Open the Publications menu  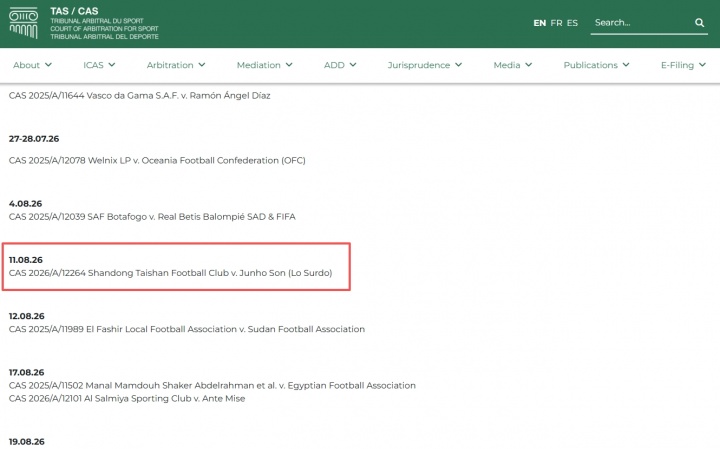[x=596, y=65]
